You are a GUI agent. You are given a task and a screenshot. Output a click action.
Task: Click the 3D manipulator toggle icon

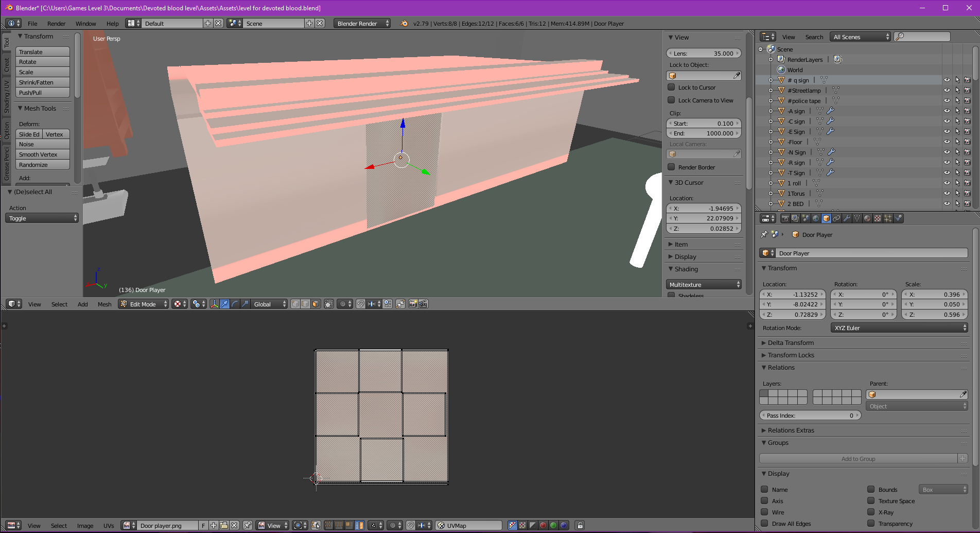pos(214,304)
